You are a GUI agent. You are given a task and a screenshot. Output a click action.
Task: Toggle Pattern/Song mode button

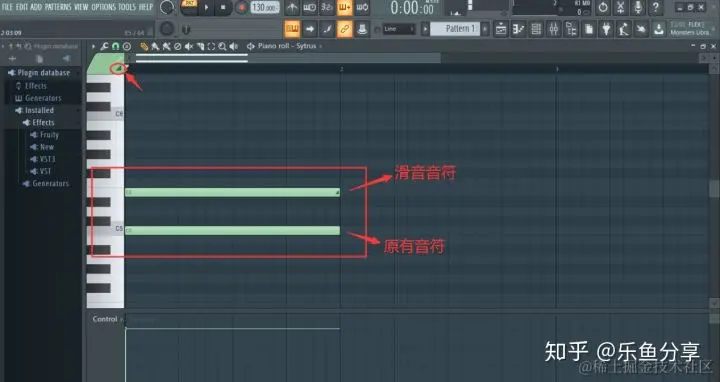click(x=189, y=7)
